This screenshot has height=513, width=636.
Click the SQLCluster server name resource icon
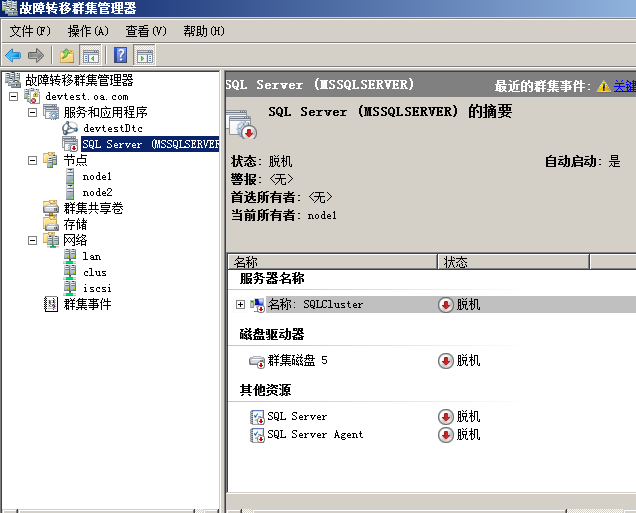point(257,305)
